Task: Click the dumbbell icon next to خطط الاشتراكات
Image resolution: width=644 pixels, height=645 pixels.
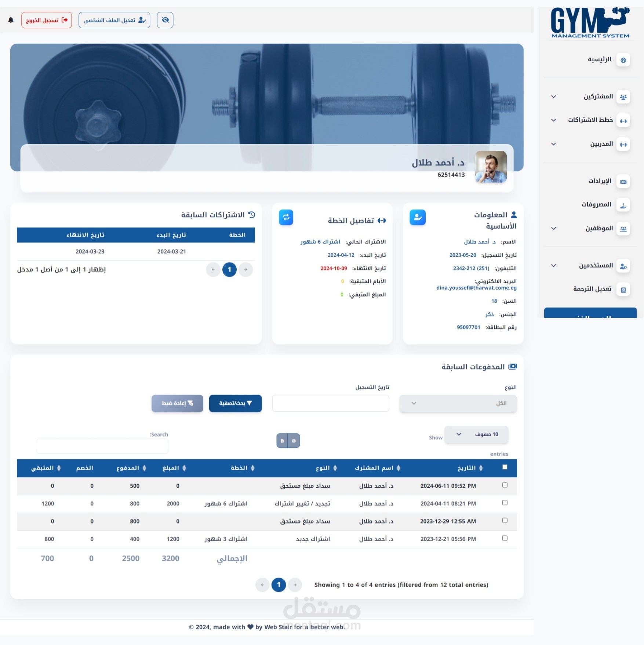Action: [x=623, y=121]
